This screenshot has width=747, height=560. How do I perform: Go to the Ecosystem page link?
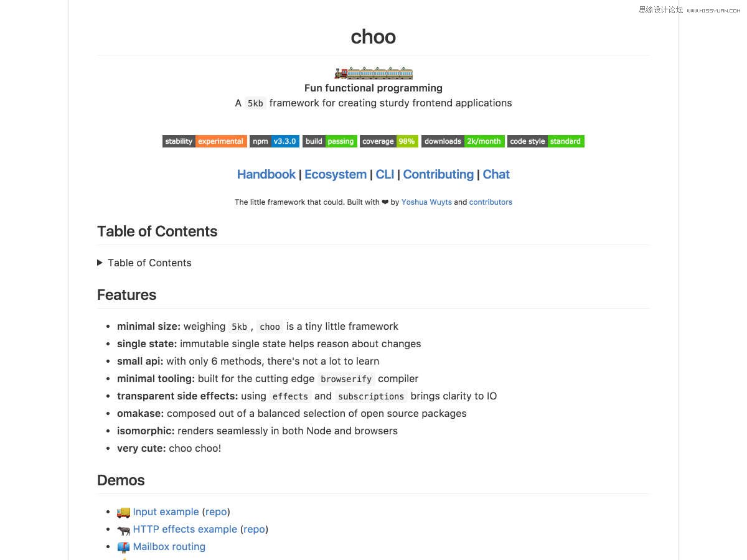tap(336, 174)
